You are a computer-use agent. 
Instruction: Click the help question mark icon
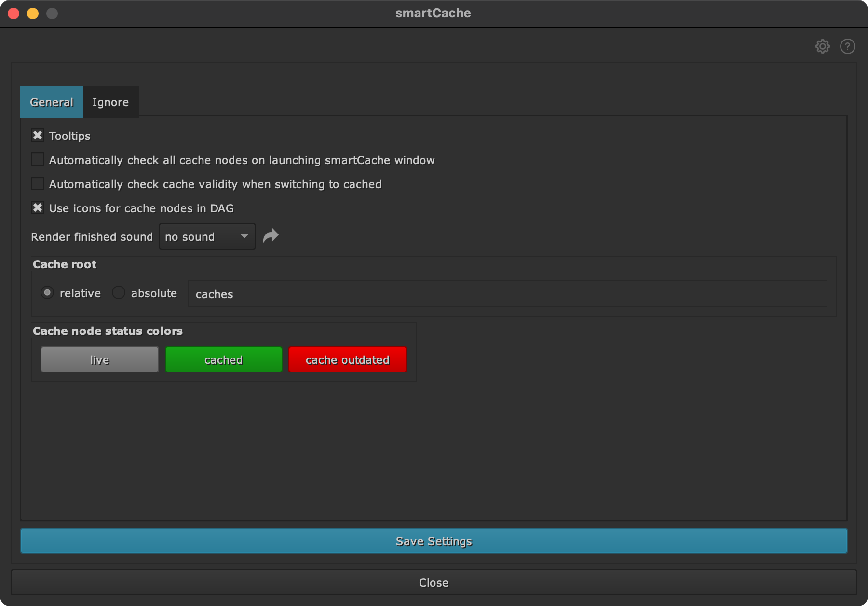(847, 46)
